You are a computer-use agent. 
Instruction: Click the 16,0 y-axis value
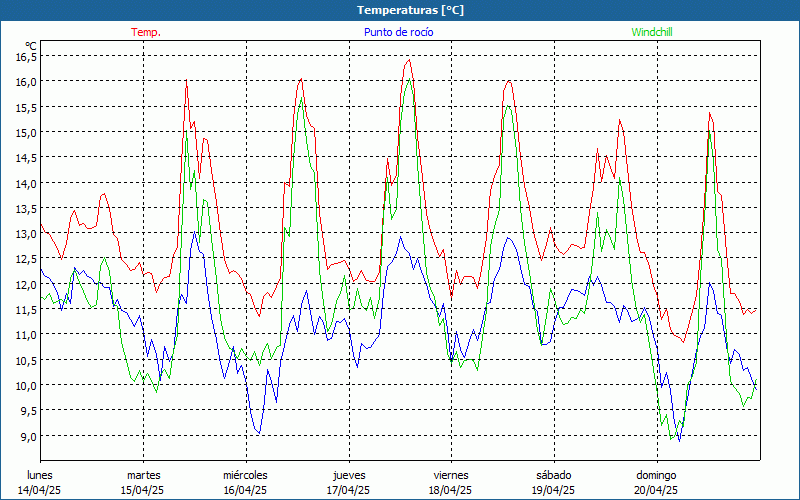27,82
